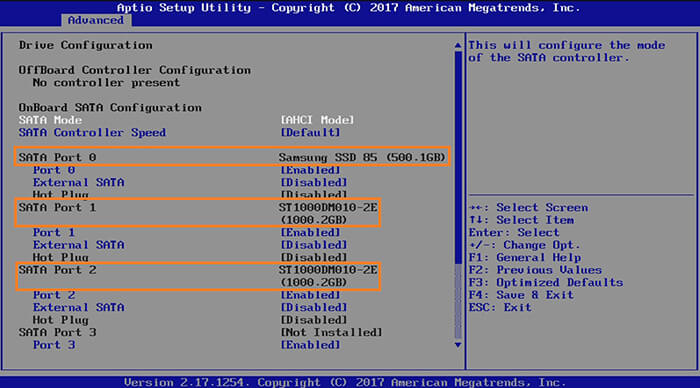The height and width of the screenshot is (388, 700).
Task: Select the Port 1 setting label
Action: pos(54,233)
